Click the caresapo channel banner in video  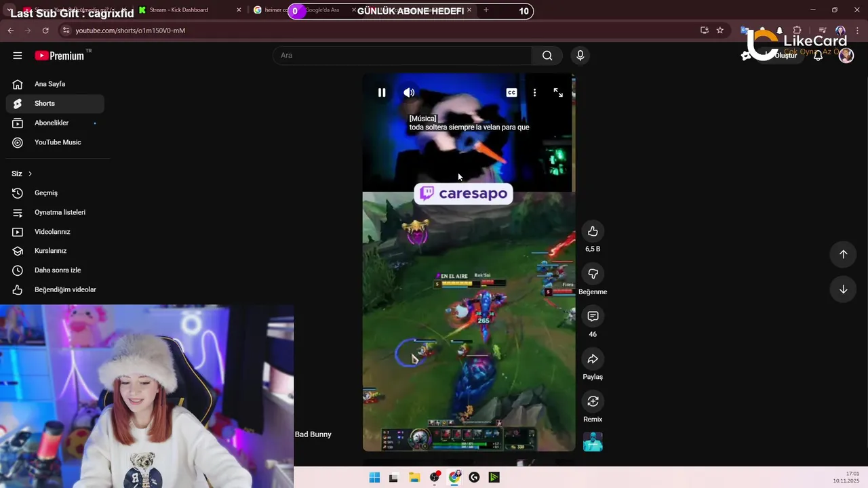click(464, 194)
